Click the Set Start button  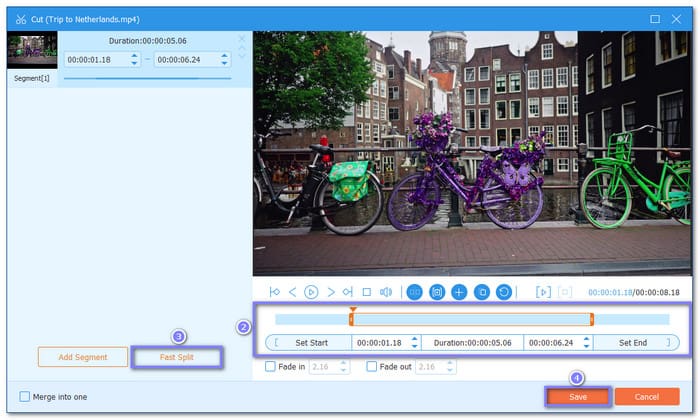pyautogui.click(x=312, y=342)
